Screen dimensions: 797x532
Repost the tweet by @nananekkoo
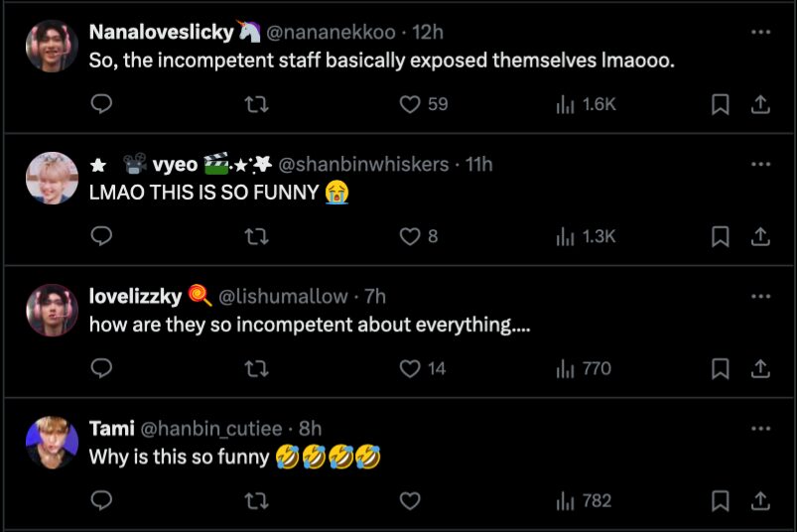tap(256, 104)
